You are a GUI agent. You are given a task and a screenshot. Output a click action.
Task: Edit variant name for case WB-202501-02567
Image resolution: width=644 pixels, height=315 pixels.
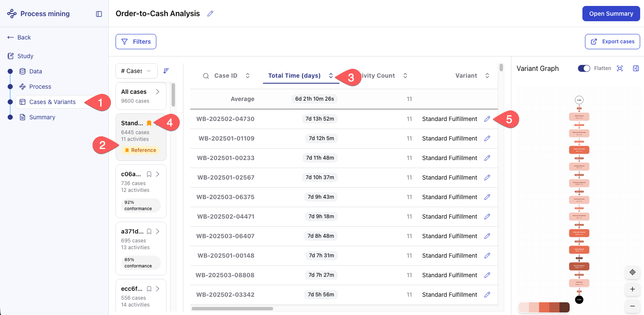tap(487, 177)
